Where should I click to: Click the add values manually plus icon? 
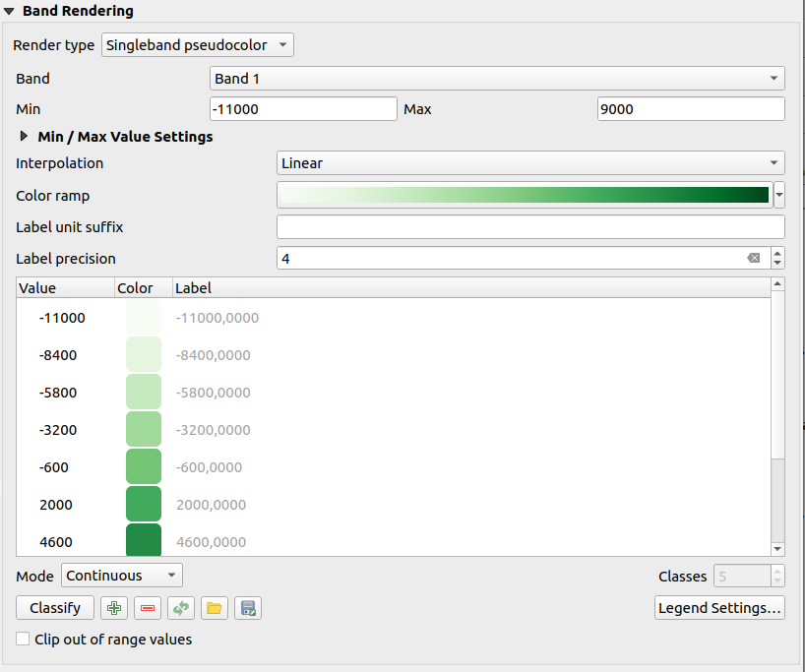point(114,608)
